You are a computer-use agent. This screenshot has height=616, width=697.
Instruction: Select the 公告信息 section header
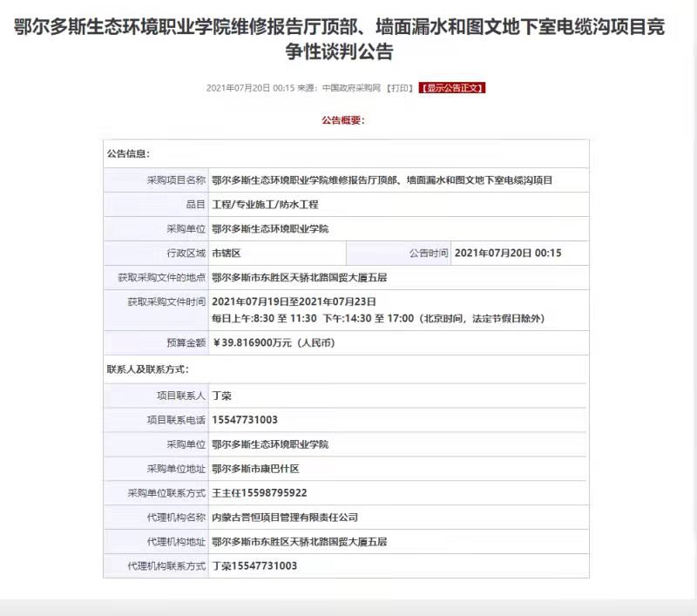pyautogui.click(x=128, y=153)
